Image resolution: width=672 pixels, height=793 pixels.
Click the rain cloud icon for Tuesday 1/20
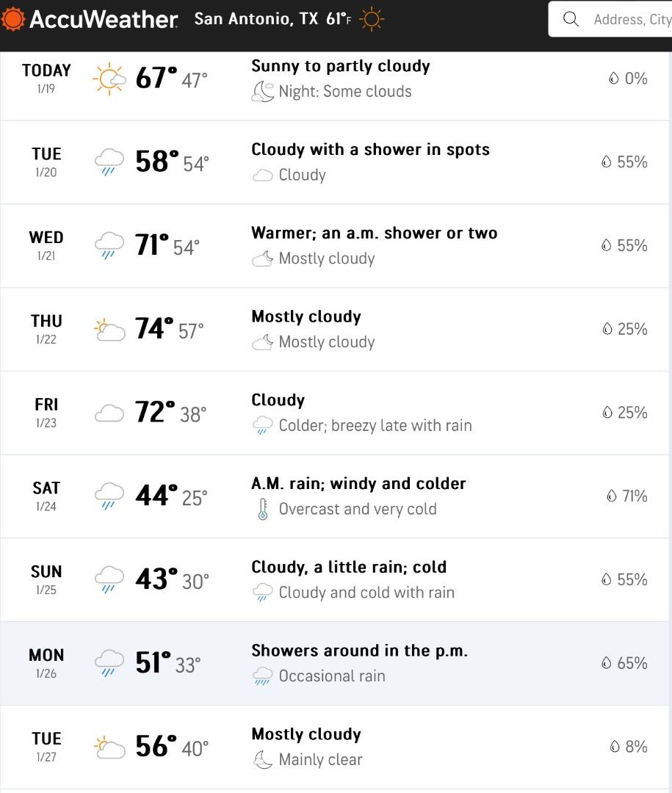pyautogui.click(x=109, y=162)
